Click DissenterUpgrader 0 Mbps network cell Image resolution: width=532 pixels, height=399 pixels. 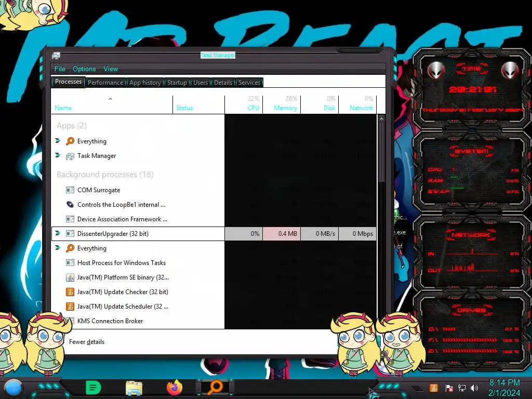357,233
